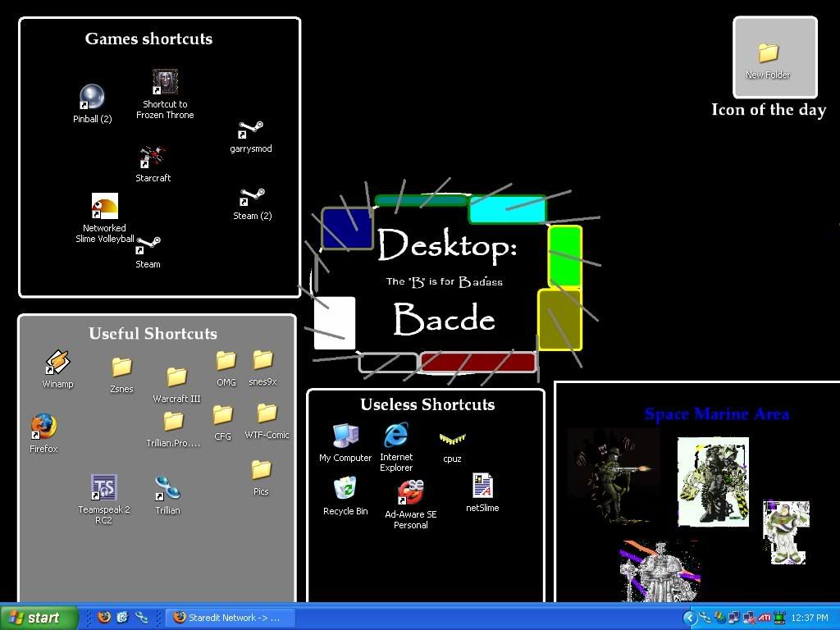Click the cpuz desktop icon
The width and height of the screenshot is (840, 630).
[452, 440]
